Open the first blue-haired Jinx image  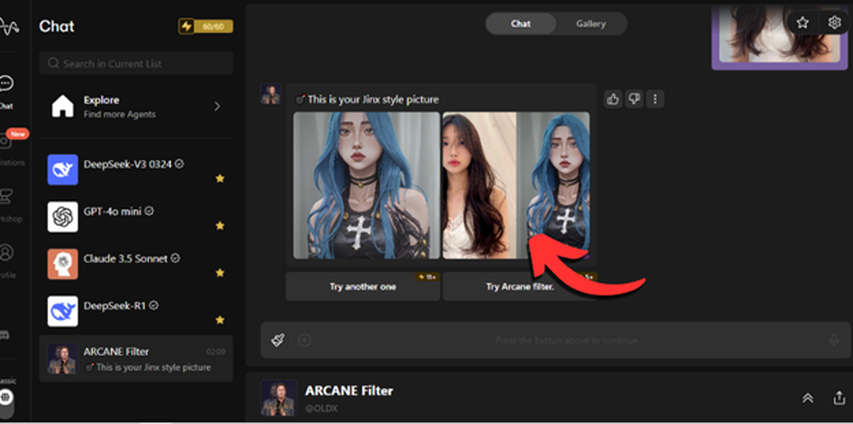(367, 186)
